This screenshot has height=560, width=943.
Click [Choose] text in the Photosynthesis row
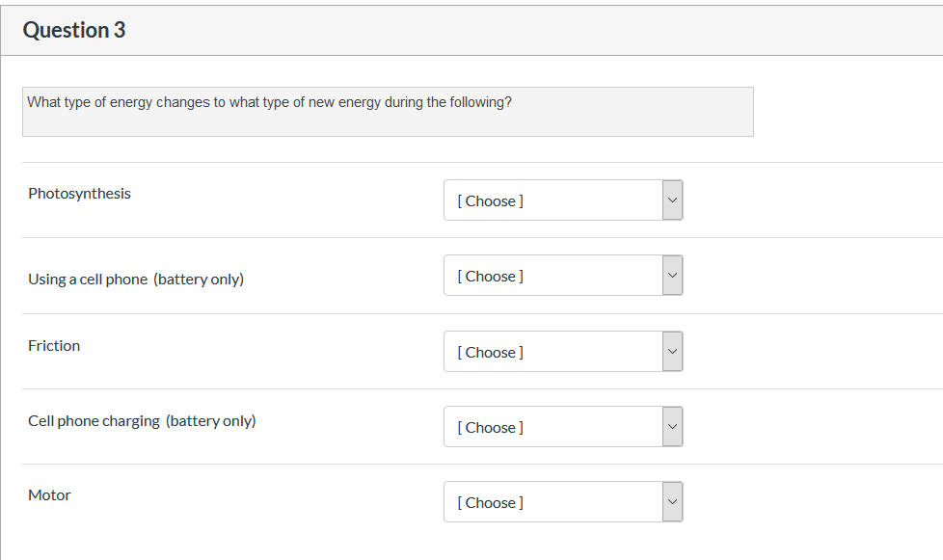coord(491,200)
